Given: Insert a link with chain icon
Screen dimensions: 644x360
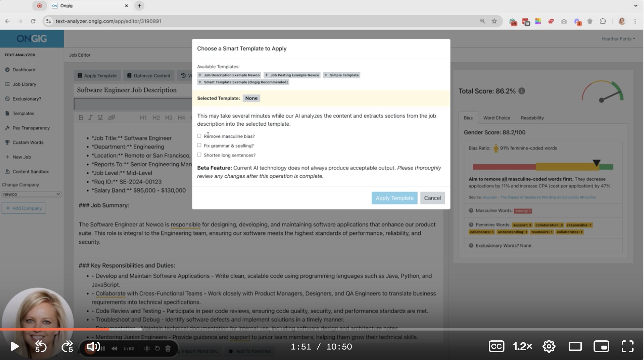Looking at the screenshot, I should 111,117.
